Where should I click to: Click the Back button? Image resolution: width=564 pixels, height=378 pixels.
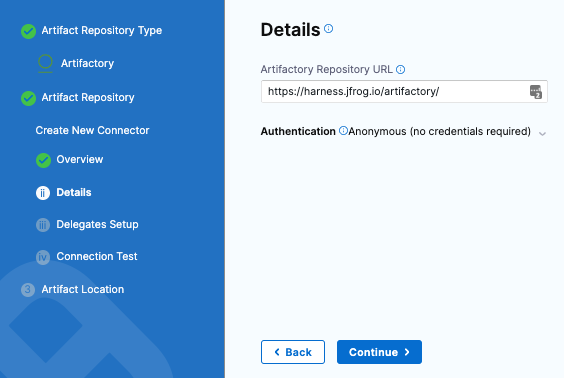(x=293, y=352)
